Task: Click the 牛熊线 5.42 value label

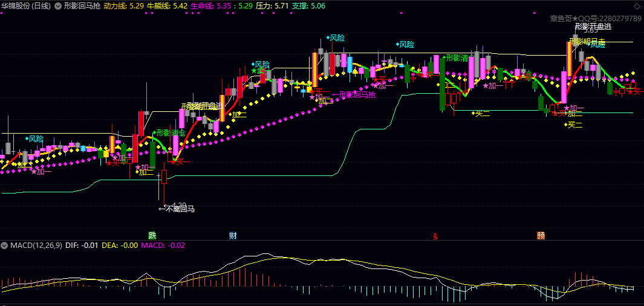Action: [167, 6]
